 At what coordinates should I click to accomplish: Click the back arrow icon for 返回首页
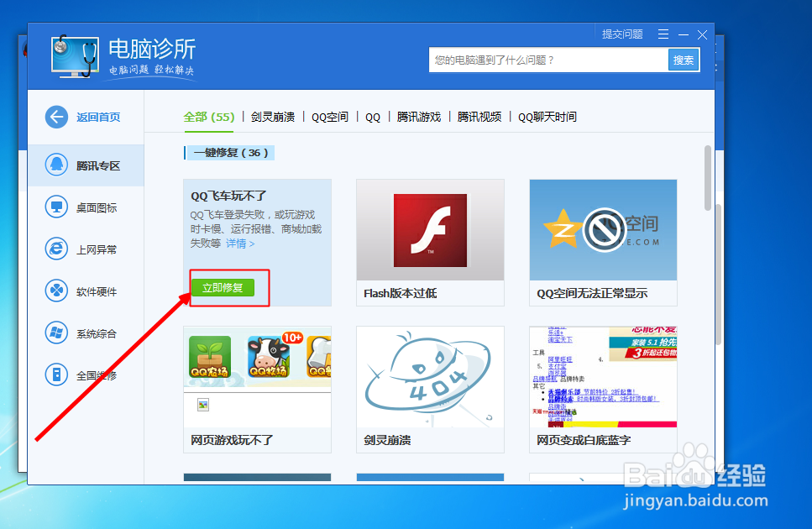tap(56, 117)
